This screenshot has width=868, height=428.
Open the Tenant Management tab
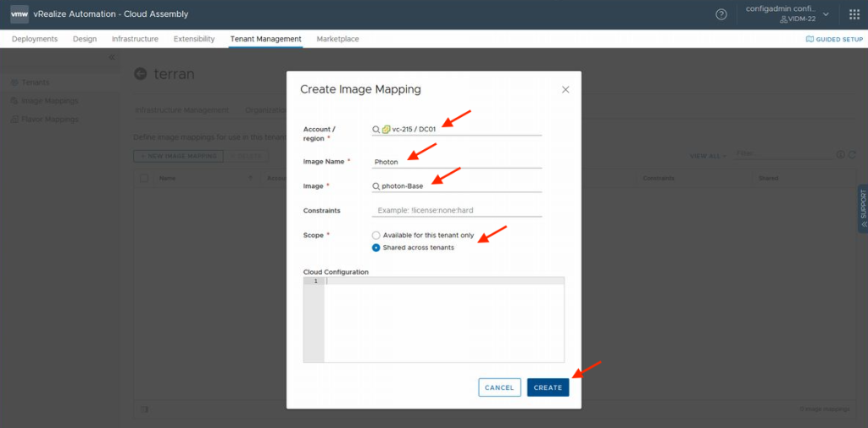pyautogui.click(x=265, y=39)
